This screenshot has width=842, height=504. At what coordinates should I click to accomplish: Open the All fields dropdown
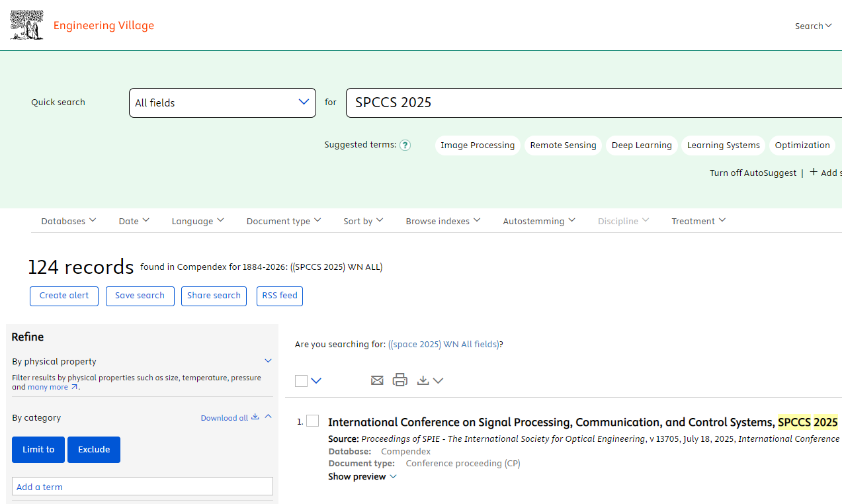pos(222,103)
